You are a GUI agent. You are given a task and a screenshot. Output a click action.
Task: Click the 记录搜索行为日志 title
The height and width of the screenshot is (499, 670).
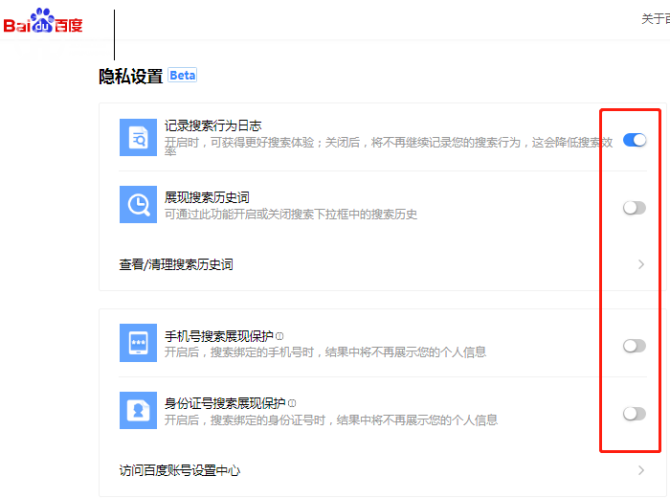[213, 126]
